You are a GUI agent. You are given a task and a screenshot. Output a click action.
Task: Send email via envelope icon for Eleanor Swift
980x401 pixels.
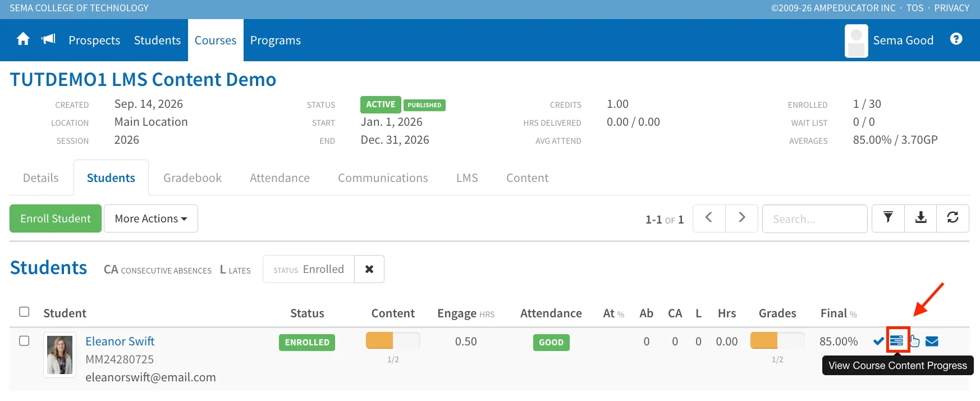932,341
